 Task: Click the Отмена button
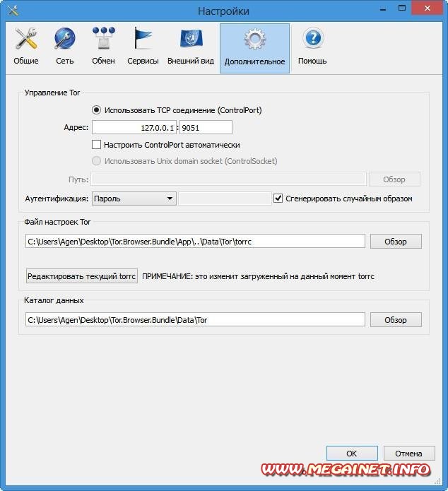409,454
